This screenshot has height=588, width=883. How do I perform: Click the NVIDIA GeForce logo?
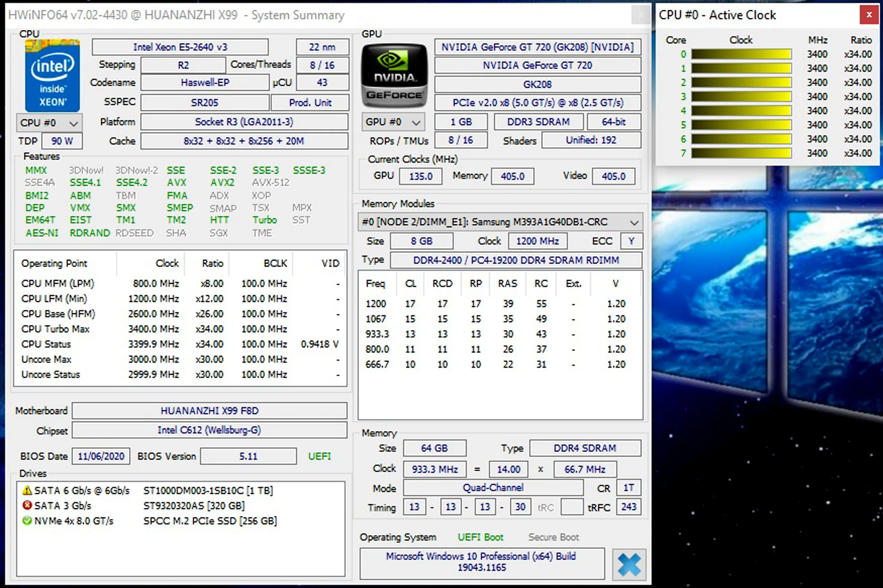[x=394, y=75]
